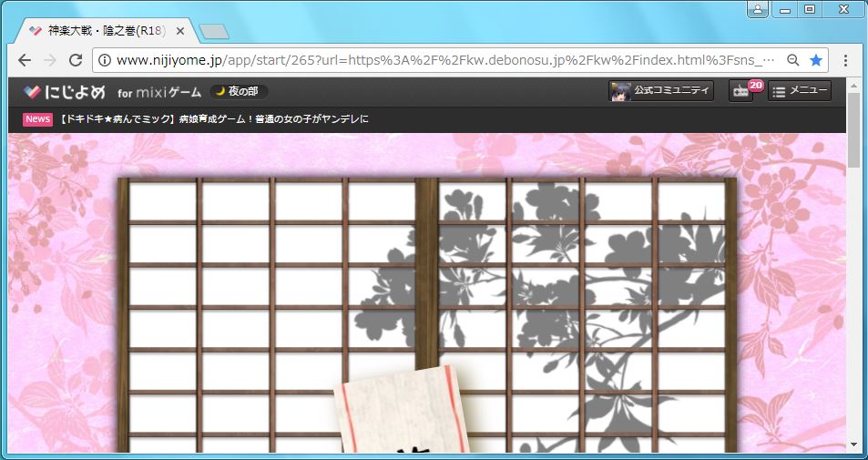
Task: Reload the current page
Action: 76,60
